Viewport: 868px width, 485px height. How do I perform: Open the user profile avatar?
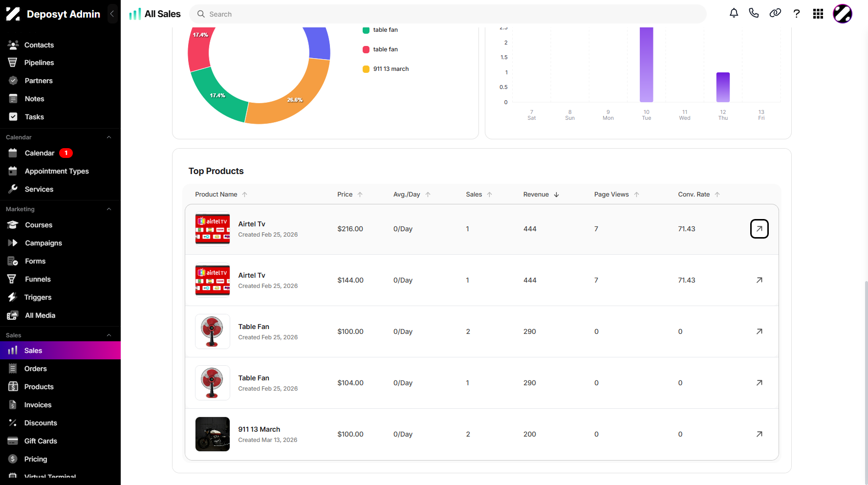[x=843, y=14]
